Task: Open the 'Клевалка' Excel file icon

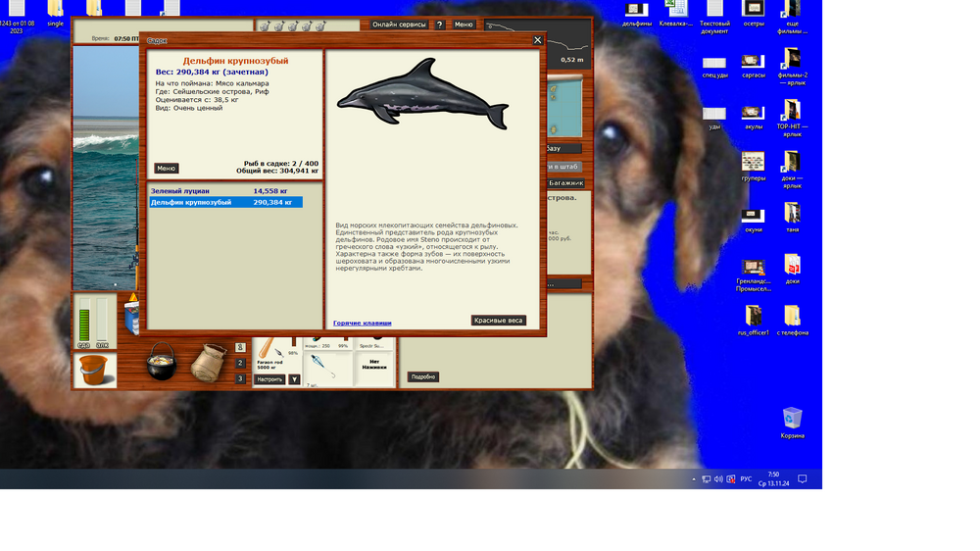Action: point(675,14)
